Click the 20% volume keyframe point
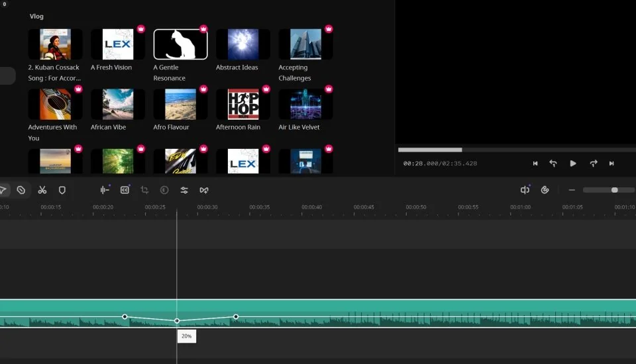This screenshot has height=364, width=636. pyautogui.click(x=177, y=321)
